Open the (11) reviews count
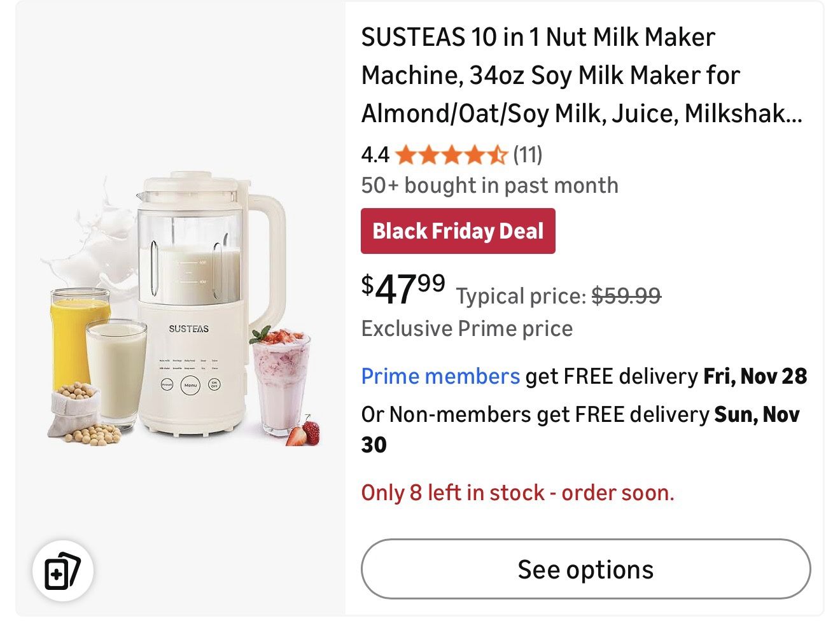 528,154
